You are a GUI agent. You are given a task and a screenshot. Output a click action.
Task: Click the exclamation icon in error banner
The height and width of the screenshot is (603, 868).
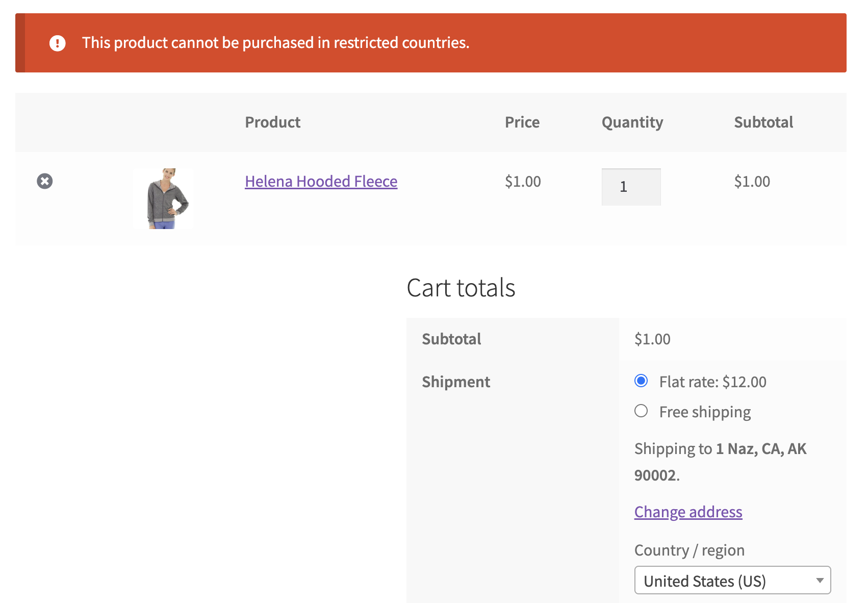click(x=58, y=43)
